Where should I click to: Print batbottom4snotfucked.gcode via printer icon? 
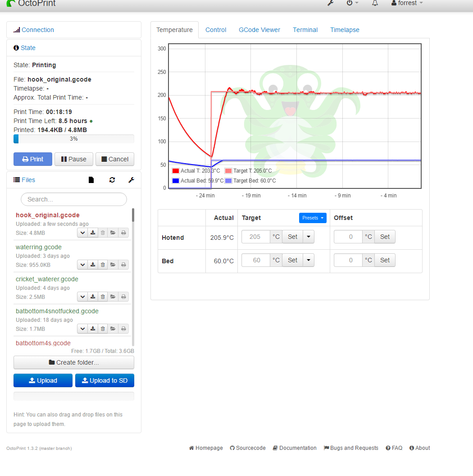pyautogui.click(x=123, y=329)
